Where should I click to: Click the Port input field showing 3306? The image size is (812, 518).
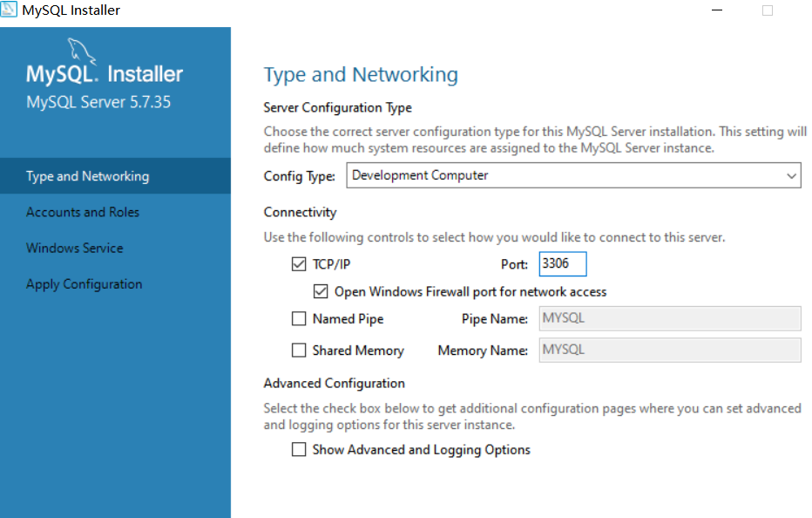[x=563, y=264]
